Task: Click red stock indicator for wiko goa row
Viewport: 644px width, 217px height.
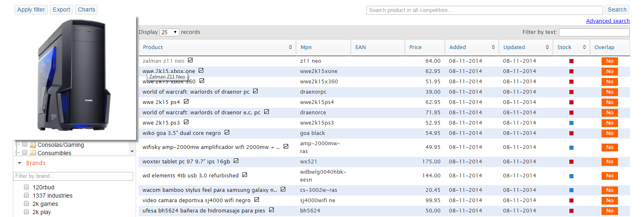Action: point(571,133)
